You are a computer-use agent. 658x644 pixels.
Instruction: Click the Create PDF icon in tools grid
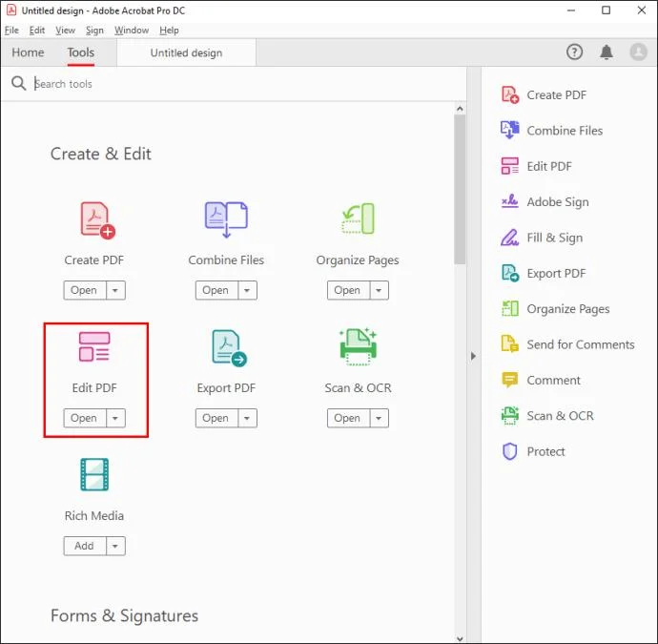coord(97,220)
